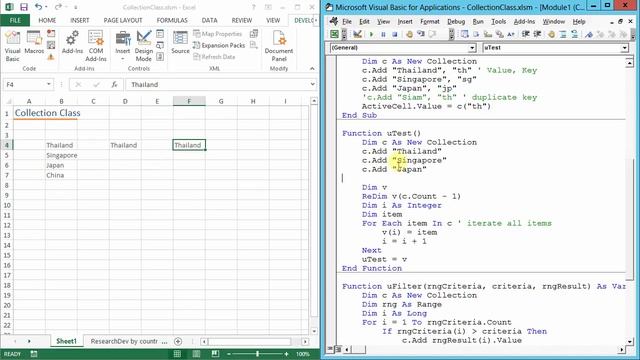Click Comment Block icon in VBA toolbar
640x360 pixels.
pos(563,35)
